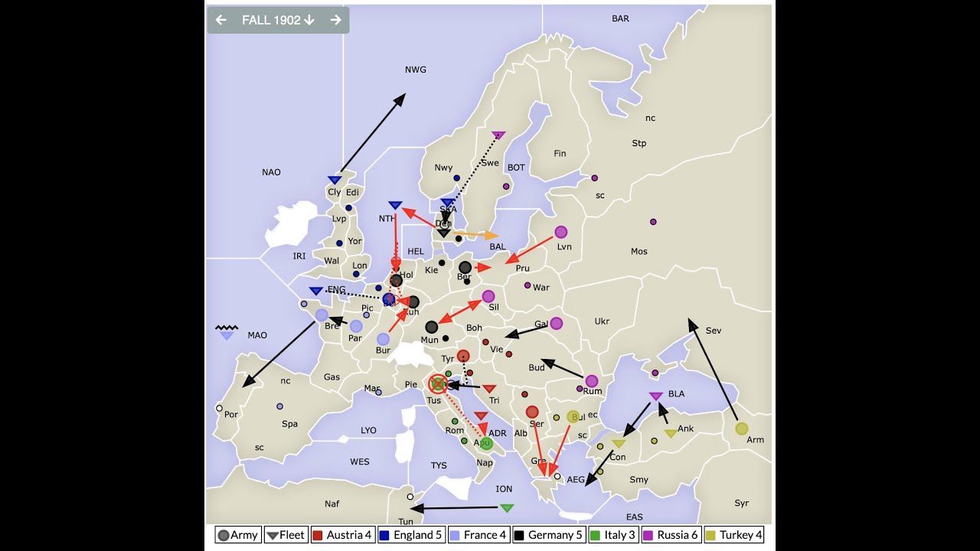Click the England 5 legend entry
Viewport: 980px width, 551px height.
click(x=410, y=535)
